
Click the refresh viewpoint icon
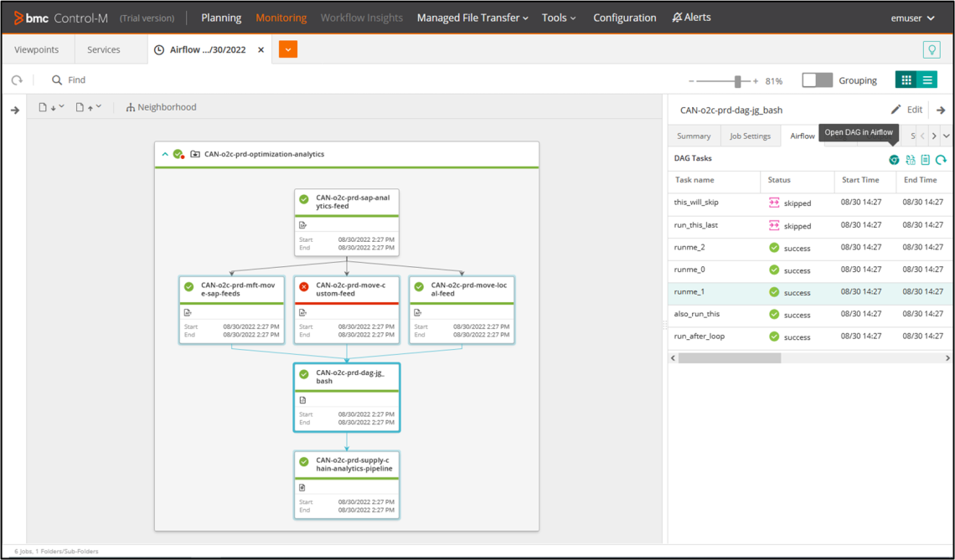pyautogui.click(x=16, y=80)
